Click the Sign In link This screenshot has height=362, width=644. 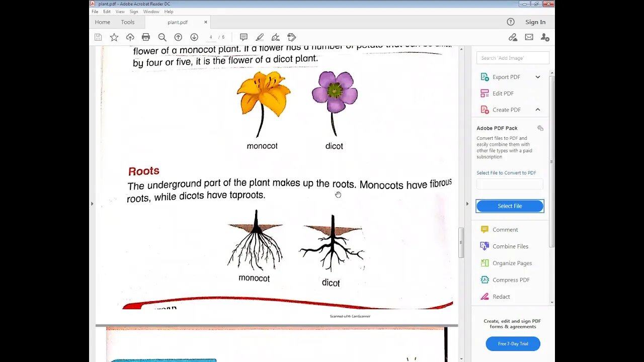(x=535, y=22)
